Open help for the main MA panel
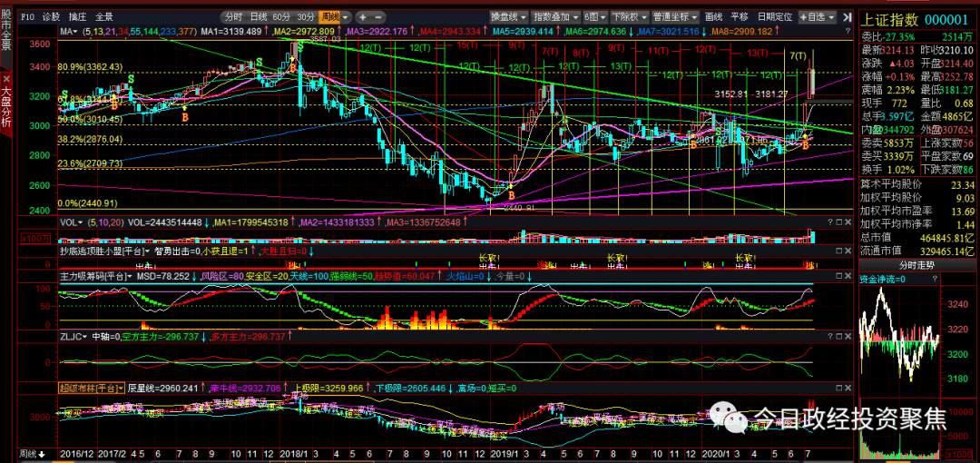Viewport: 980px width, 463px height. click(847, 31)
